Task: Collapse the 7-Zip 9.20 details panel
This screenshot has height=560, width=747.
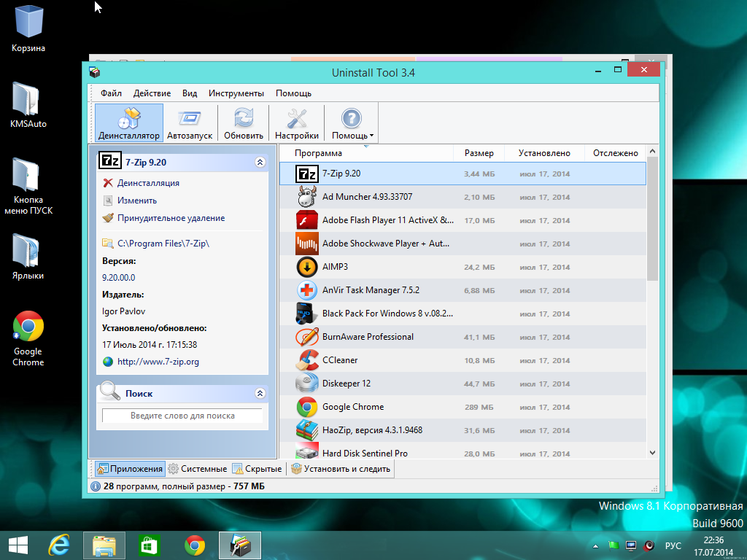Action: click(x=260, y=163)
